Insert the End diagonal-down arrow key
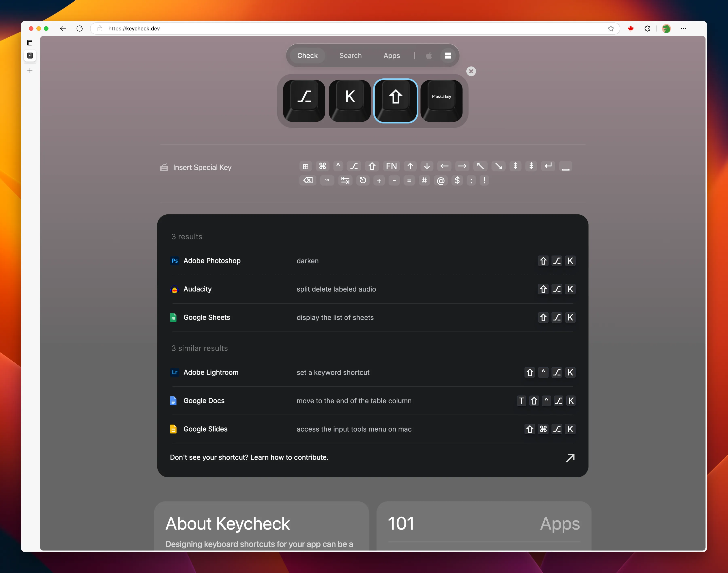 pos(498,166)
